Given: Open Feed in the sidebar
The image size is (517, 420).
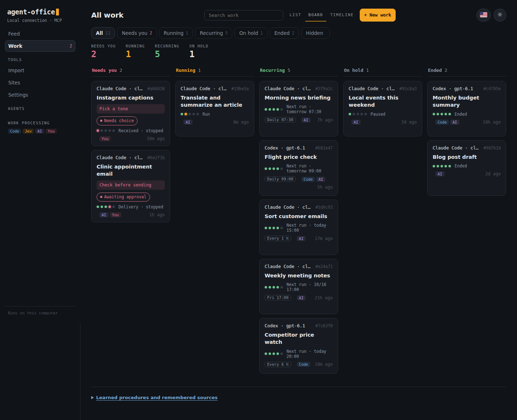Looking at the screenshot, I should [40, 34].
